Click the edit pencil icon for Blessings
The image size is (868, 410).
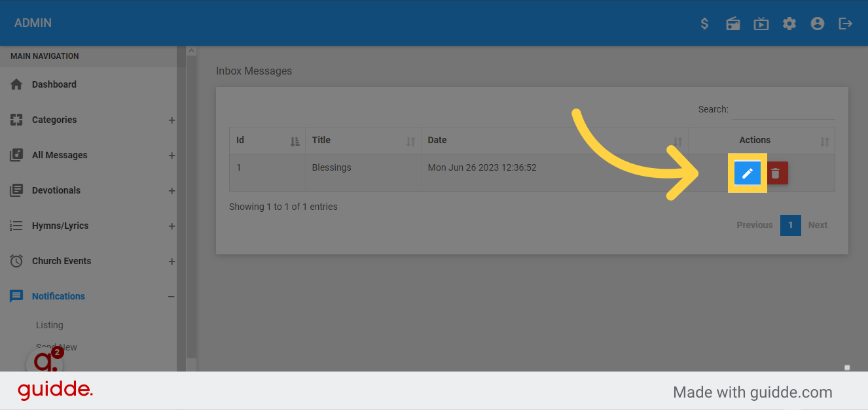pos(747,173)
